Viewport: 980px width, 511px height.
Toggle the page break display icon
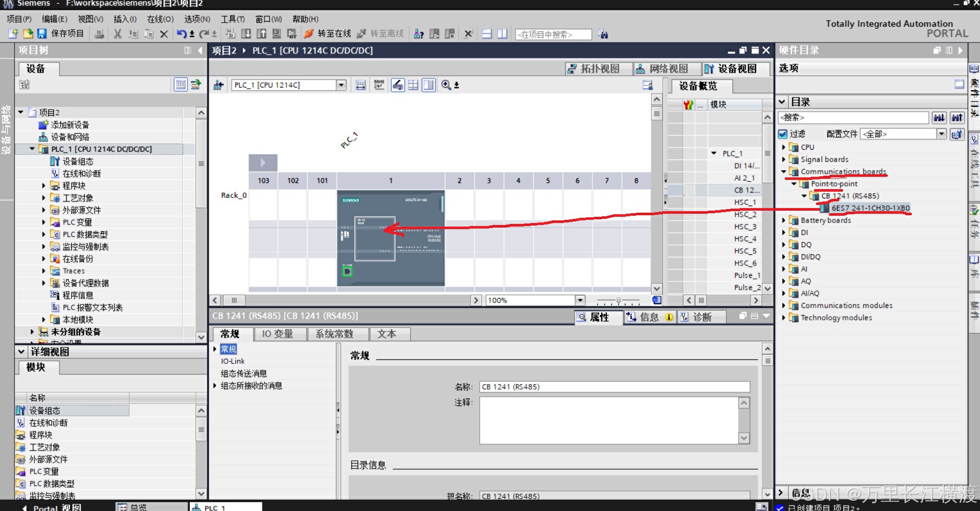tap(413, 85)
